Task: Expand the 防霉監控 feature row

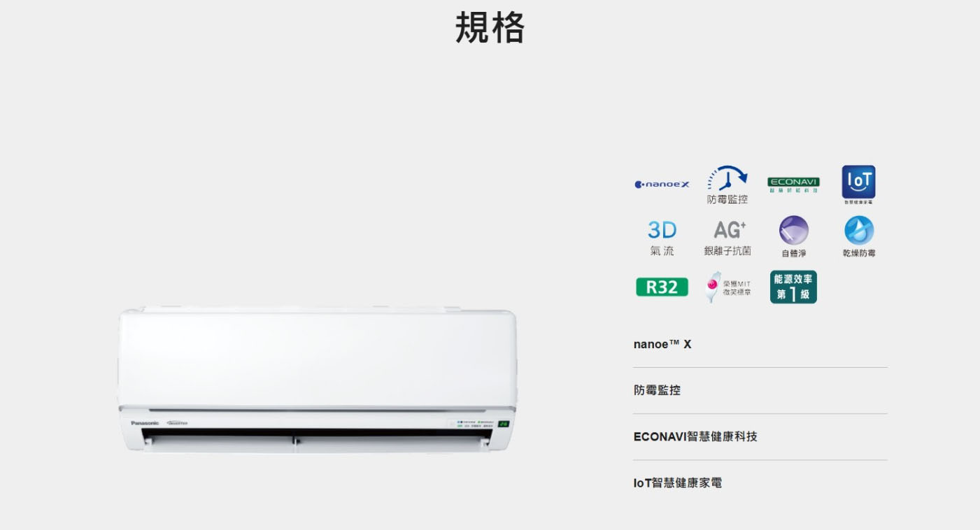Action: [760, 391]
